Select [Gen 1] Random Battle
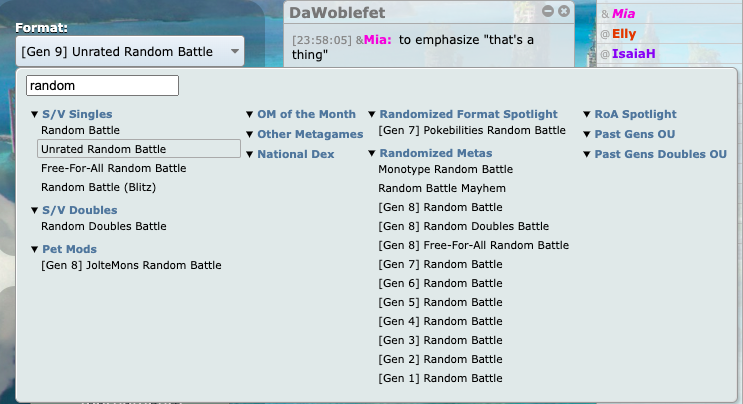Screen dimensions: 743x404 440,378
